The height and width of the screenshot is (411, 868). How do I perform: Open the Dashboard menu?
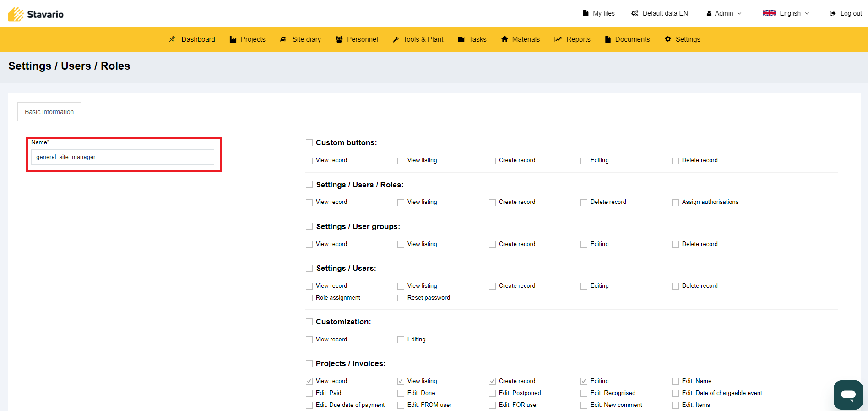pyautogui.click(x=198, y=39)
